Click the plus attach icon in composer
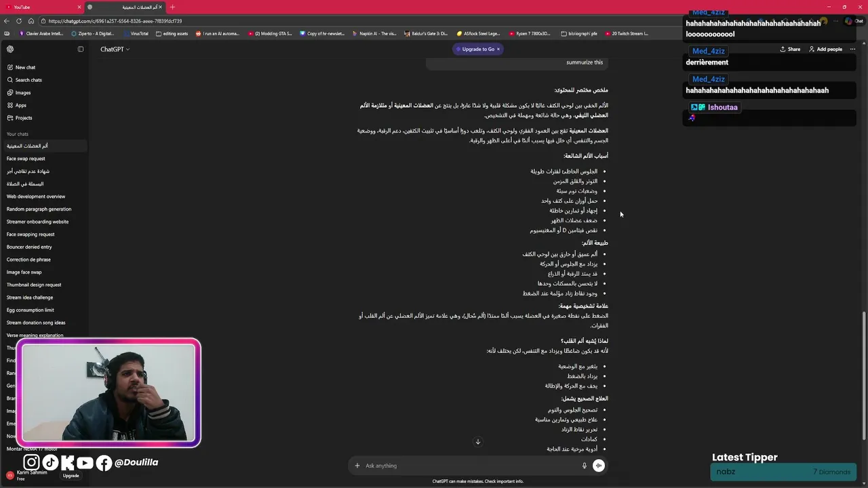Image resolution: width=868 pixels, height=488 pixels. (357, 466)
